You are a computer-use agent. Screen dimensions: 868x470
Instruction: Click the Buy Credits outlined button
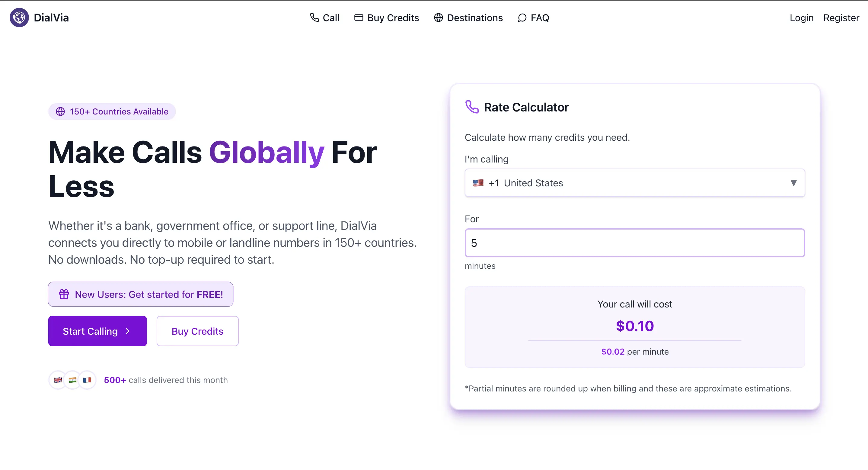[x=197, y=331]
